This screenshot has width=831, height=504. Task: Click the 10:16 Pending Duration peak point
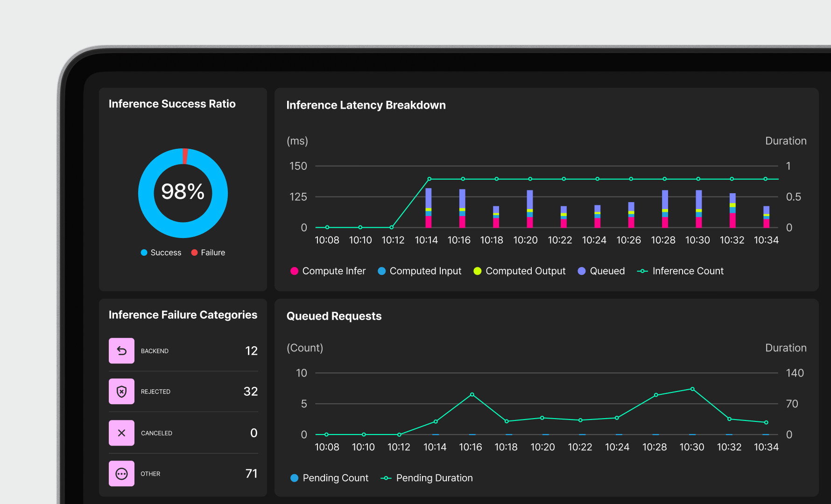coord(472,394)
